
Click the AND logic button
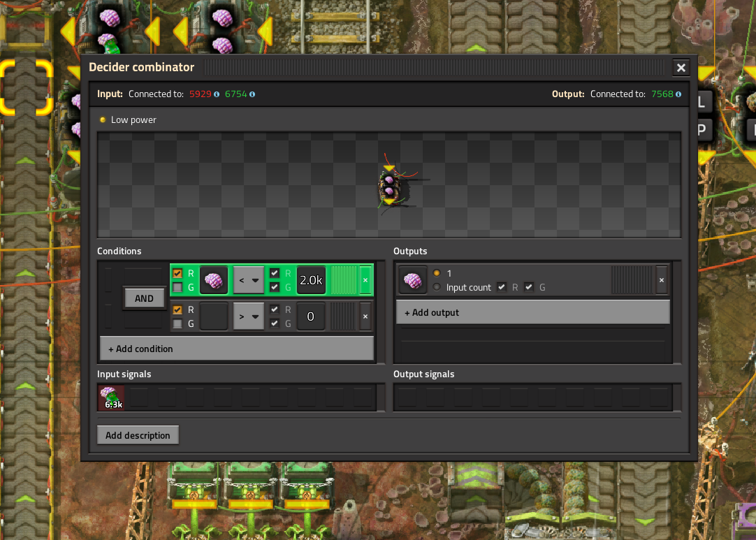(144, 298)
